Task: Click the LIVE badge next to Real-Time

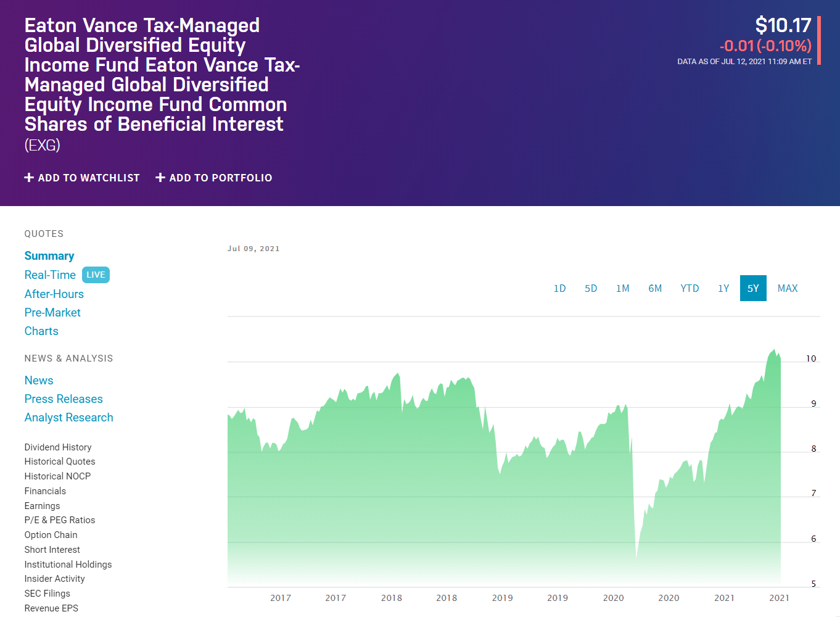Action: [x=96, y=275]
